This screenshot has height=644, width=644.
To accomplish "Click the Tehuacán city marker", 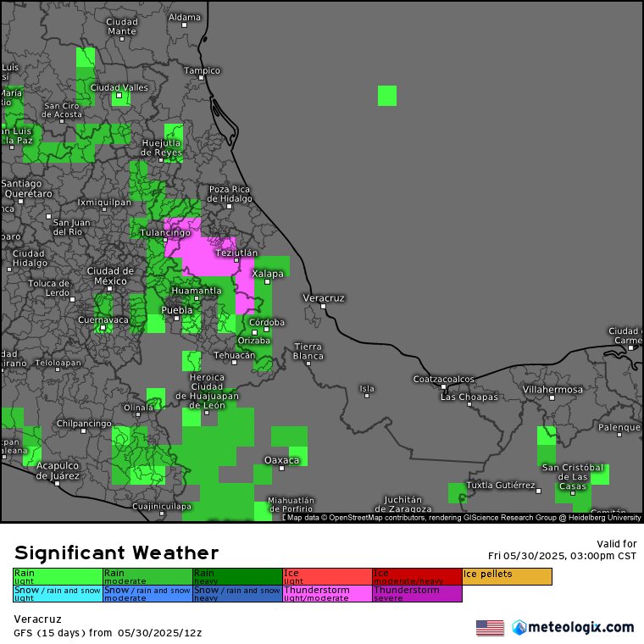I will coord(234,363).
